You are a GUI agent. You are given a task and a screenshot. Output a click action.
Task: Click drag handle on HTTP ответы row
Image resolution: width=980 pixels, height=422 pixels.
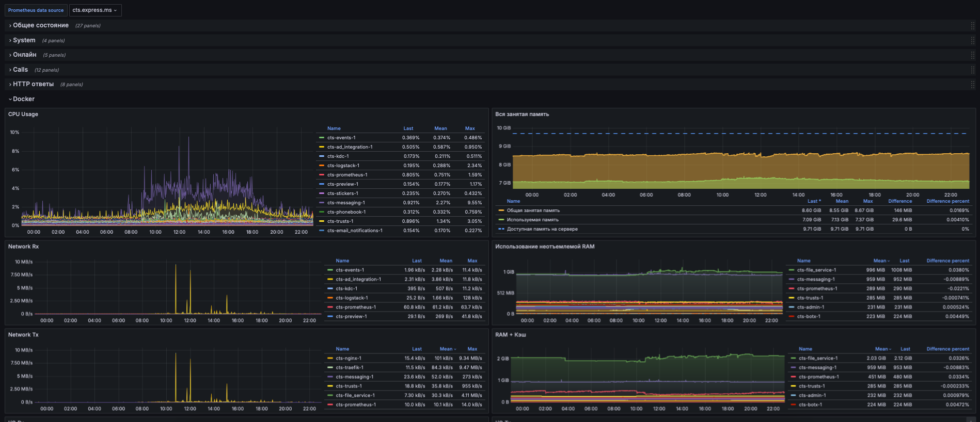pos(972,84)
